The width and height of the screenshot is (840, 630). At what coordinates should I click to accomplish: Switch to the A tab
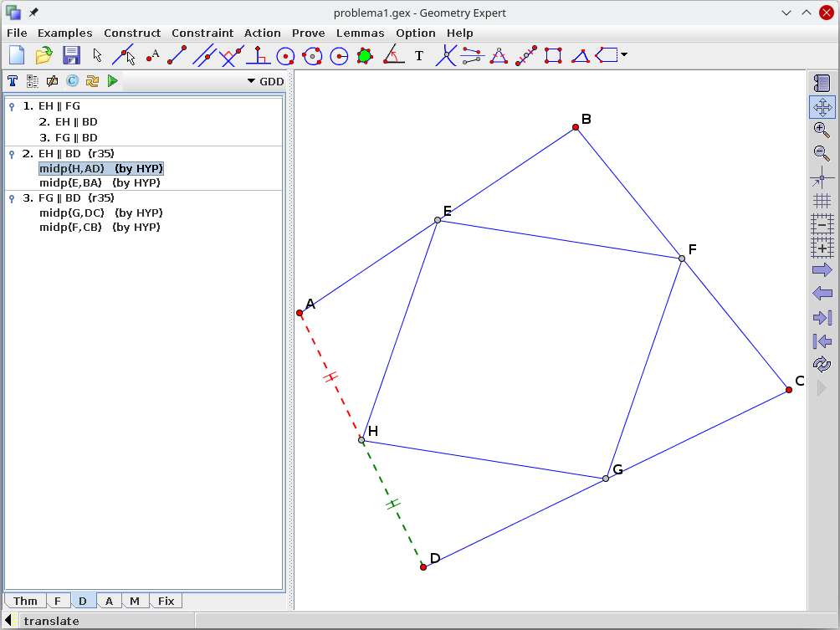109,601
